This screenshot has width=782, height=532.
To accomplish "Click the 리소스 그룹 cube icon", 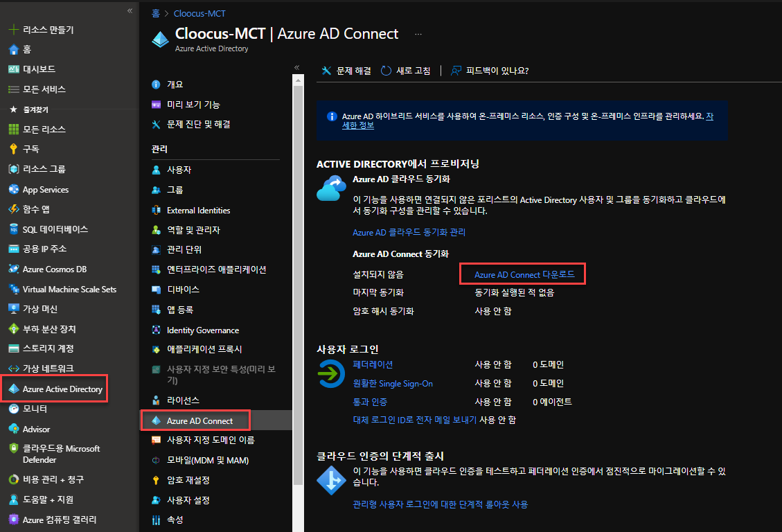I will pyautogui.click(x=13, y=169).
